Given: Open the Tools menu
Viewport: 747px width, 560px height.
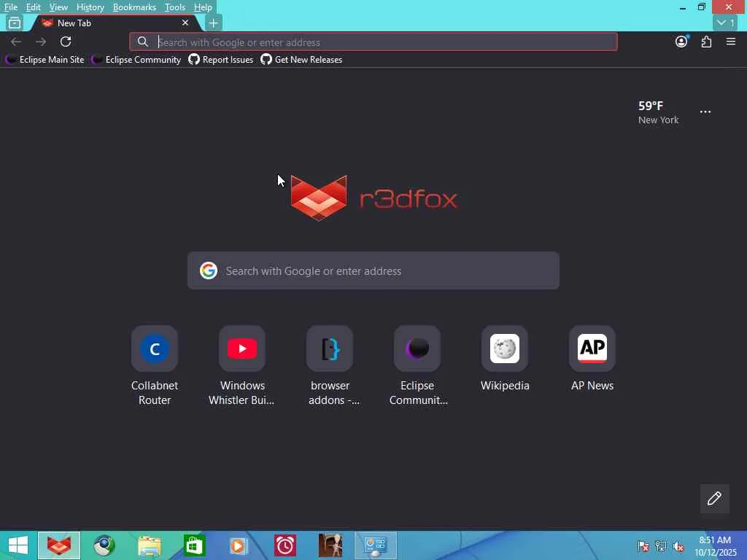Looking at the screenshot, I should point(175,7).
